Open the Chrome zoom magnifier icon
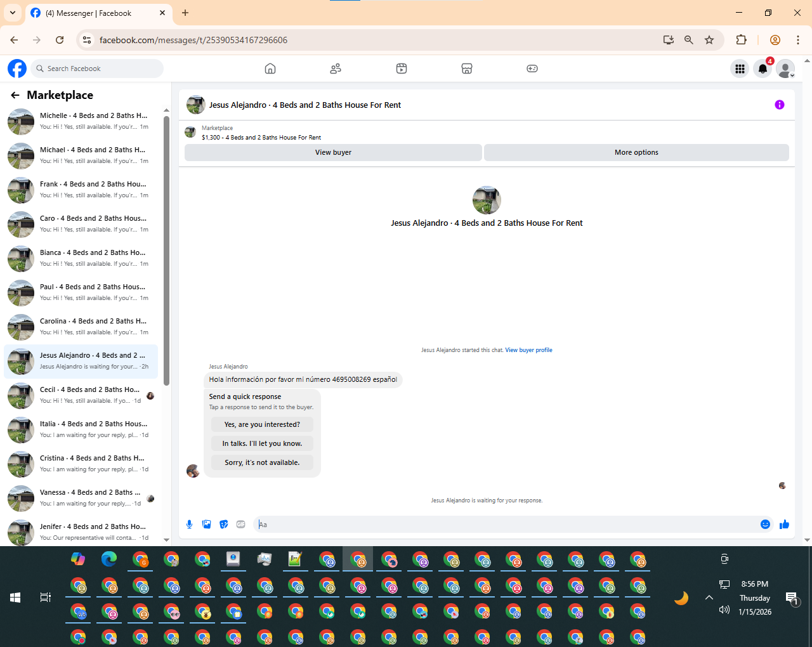This screenshot has height=647, width=812. tap(688, 40)
